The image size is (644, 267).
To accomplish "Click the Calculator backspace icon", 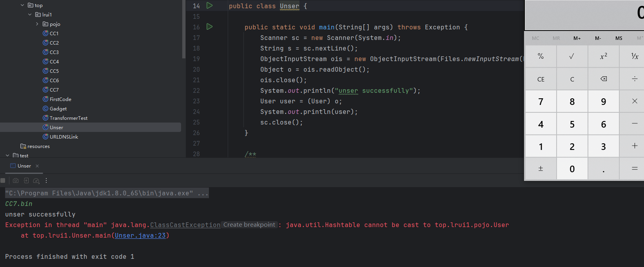I will [x=604, y=79].
